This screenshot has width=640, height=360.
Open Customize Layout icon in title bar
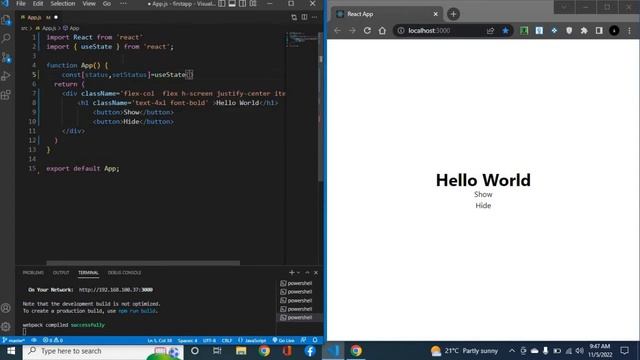(x=253, y=4)
